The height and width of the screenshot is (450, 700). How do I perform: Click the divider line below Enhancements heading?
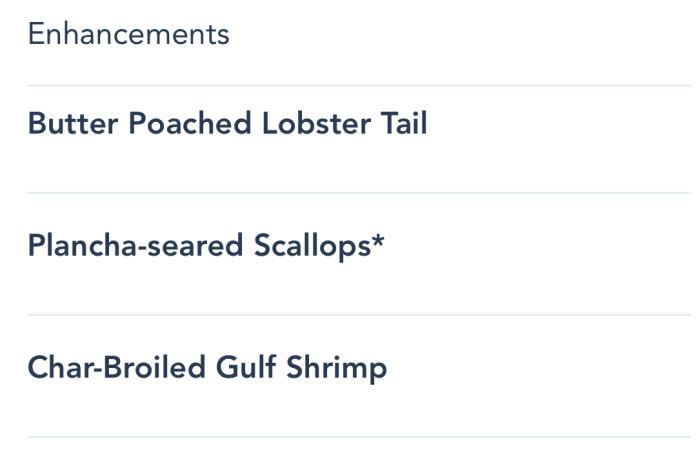tap(358, 86)
